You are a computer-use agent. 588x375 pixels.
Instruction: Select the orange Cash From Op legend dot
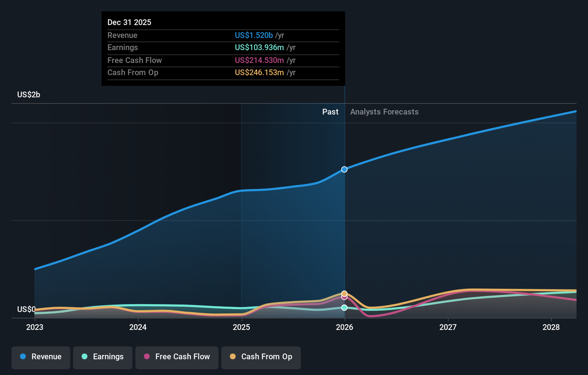233,357
